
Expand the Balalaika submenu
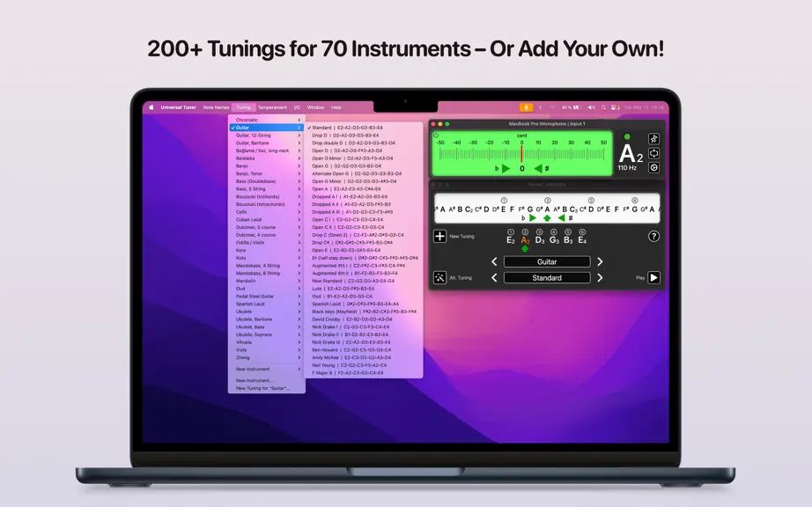(x=267, y=158)
